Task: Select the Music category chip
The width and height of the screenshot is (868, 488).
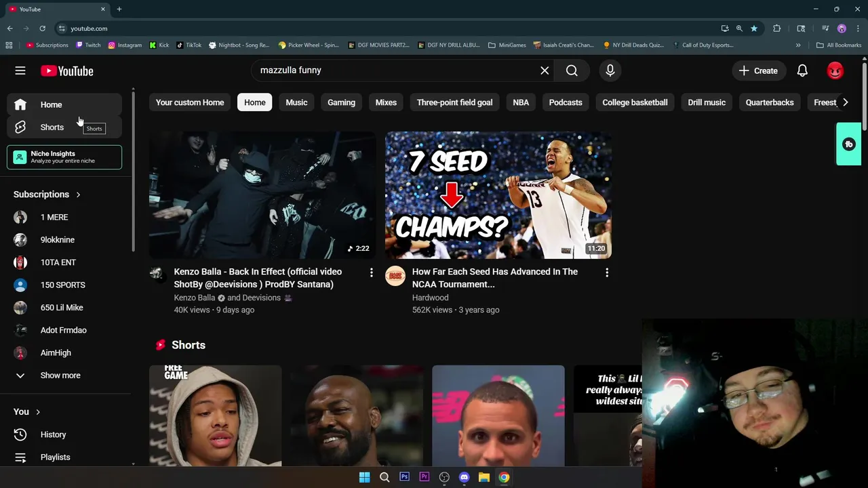Action: coord(296,102)
